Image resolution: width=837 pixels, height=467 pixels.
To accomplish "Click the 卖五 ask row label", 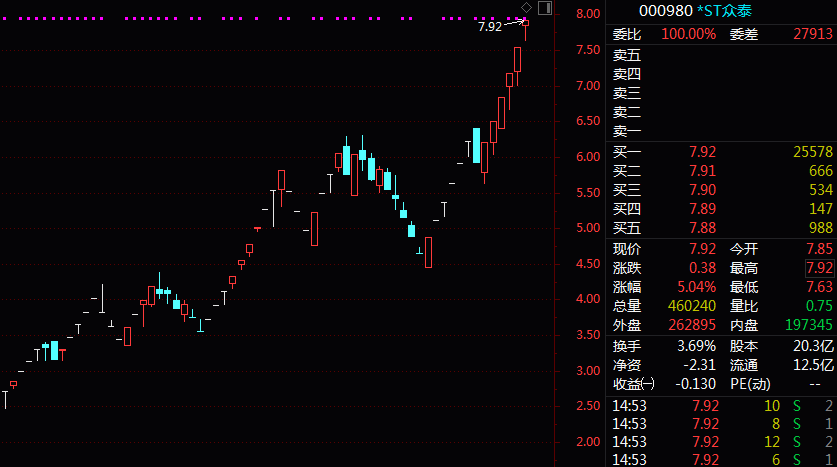I will 627,55.
